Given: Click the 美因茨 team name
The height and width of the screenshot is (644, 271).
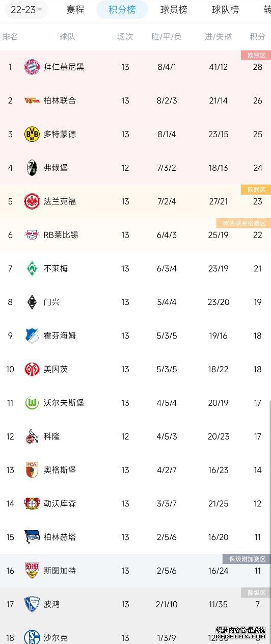Looking at the screenshot, I should coord(56,369).
